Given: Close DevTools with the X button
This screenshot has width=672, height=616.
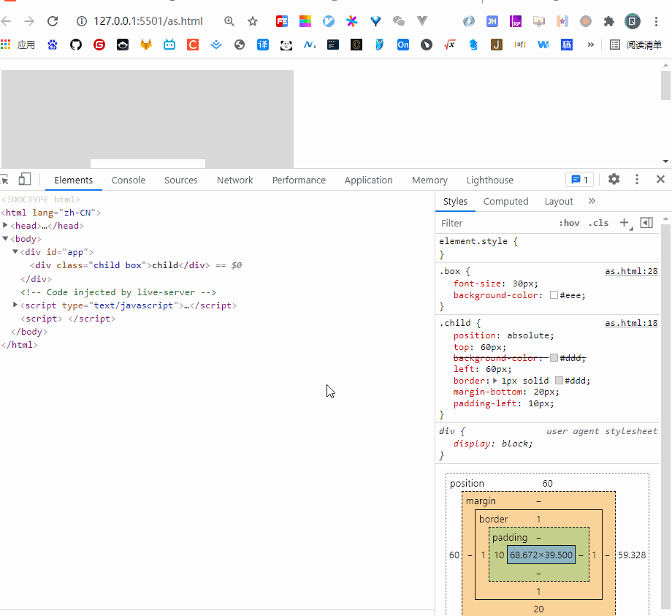Looking at the screenshot, I should (x=660, y=179).
